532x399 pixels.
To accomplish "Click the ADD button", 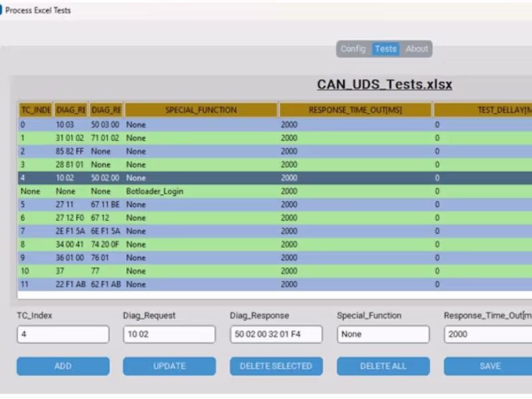I will point(63,366).
